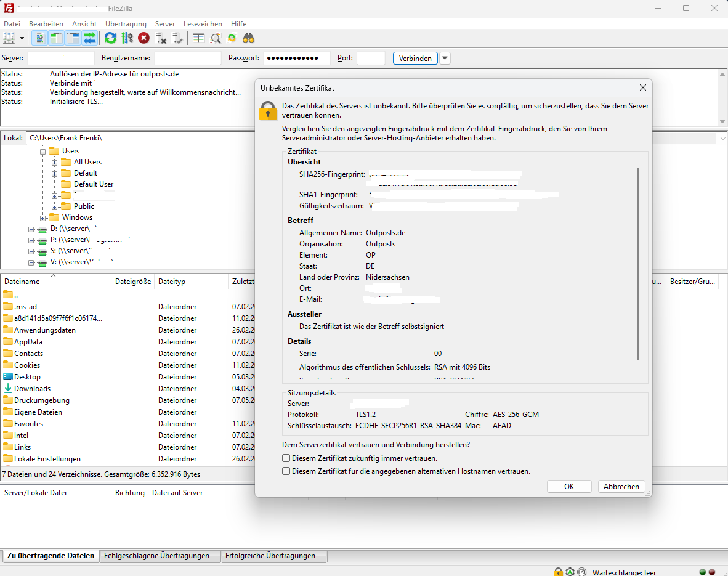Refresh the file and folder lists
This screenshot has width=728, height=576.
pyautogui.click(x=110, y=39)
